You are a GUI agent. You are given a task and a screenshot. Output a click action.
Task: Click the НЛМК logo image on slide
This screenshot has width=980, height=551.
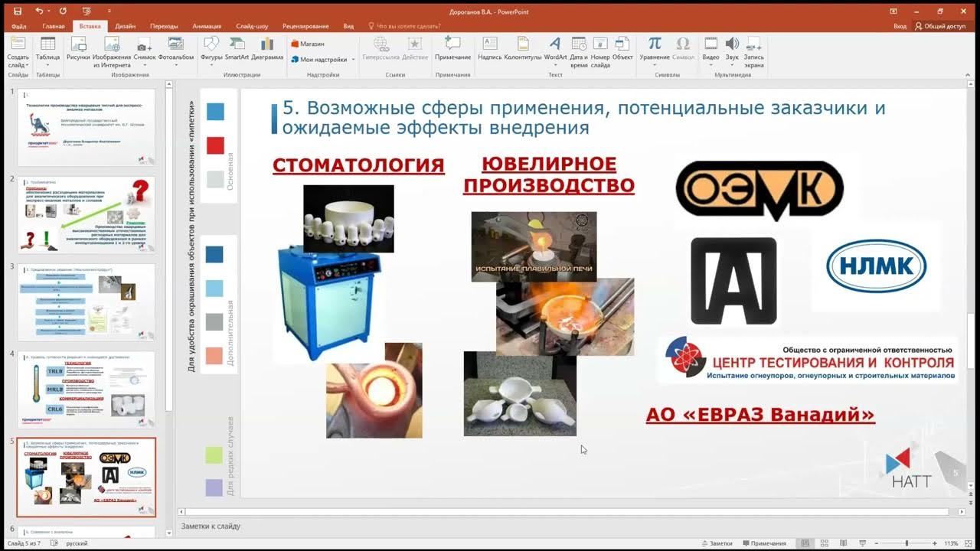pyautogui.click(x=877, y=266)
